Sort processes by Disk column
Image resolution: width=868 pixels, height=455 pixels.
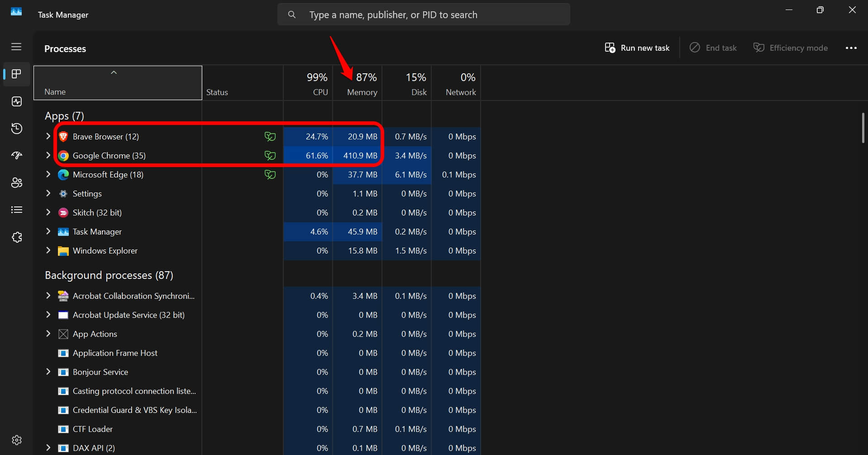click(x=407, y=83)
